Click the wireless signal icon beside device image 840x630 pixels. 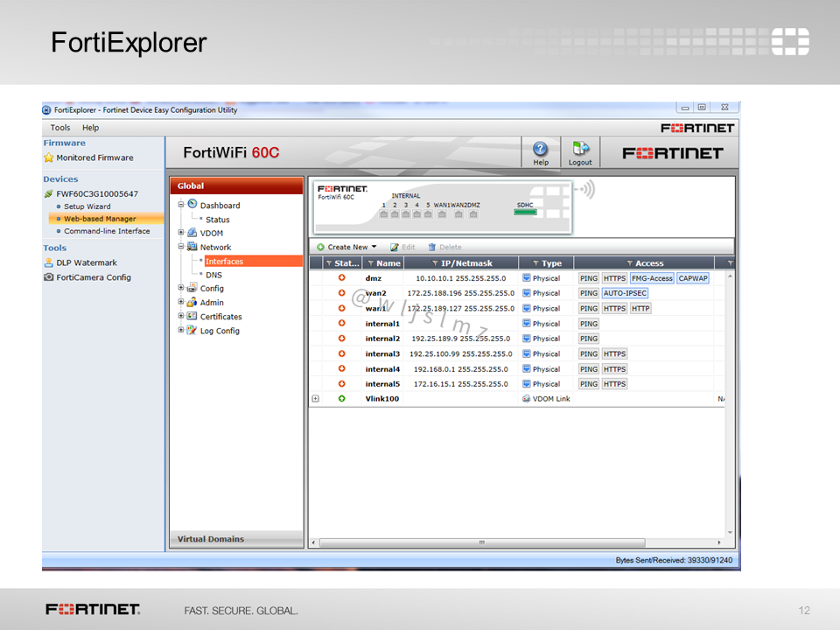pyautogui.click(x=585, y=189)
